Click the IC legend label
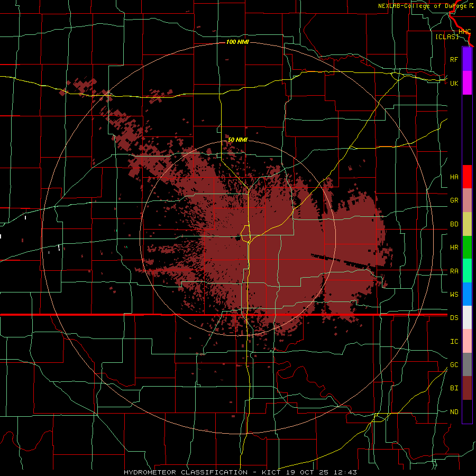This screenshot has height=476, width=476. (x=454, y=341)
